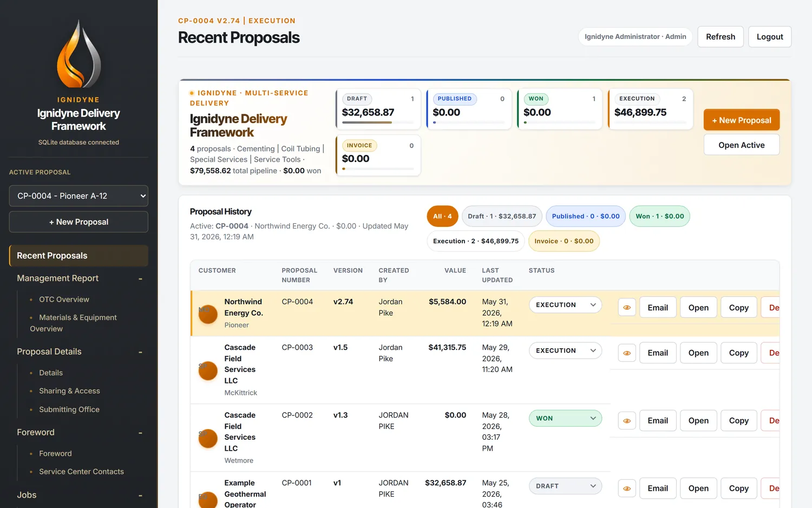Click the sidebar + New Proposal button

coord(78,222)
